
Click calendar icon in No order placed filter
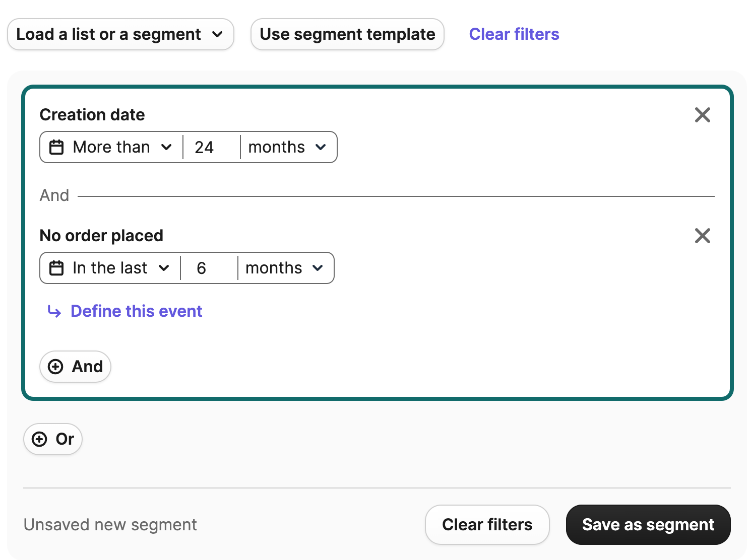click(56, 268)
